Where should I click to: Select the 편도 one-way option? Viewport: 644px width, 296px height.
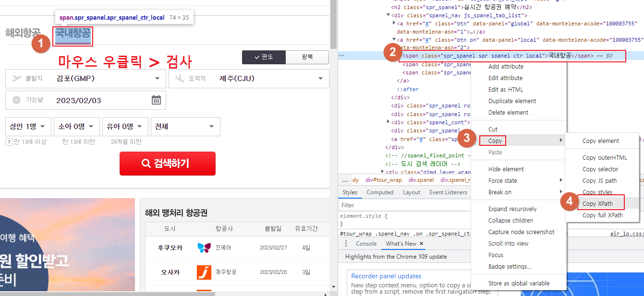264,57
